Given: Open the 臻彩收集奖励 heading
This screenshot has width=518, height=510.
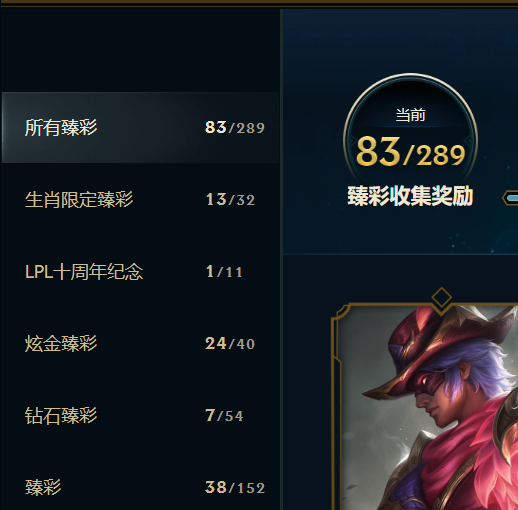Looking at the screenshot, I should [x=410, y=196].
